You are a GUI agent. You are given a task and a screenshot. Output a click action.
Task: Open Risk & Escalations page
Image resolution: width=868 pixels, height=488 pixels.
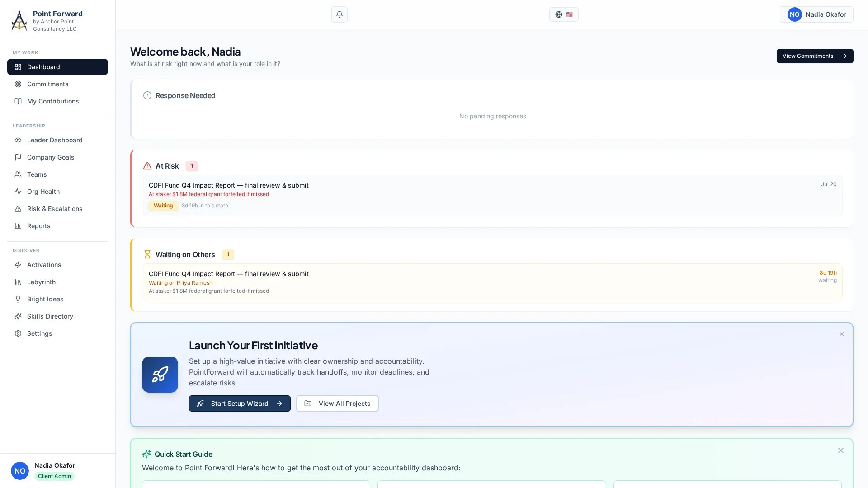(x=57, y=209)
